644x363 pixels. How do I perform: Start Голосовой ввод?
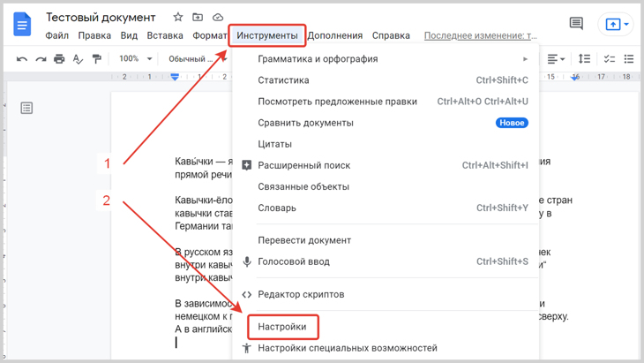(386, 261)
